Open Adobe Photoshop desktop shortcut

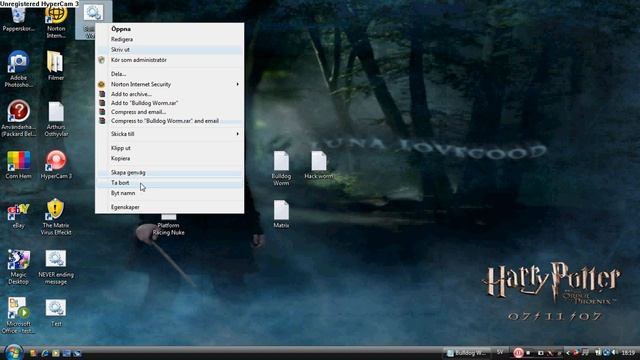(18, 69)
